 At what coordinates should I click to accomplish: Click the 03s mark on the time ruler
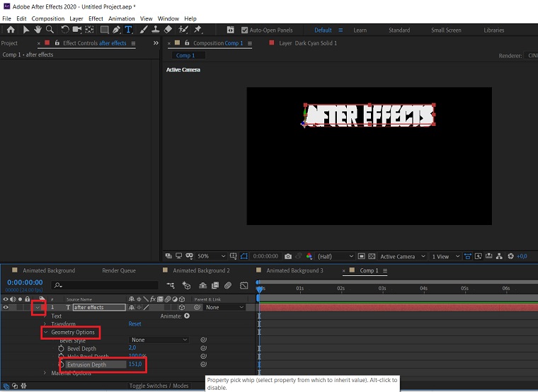(x=382, y=289)
